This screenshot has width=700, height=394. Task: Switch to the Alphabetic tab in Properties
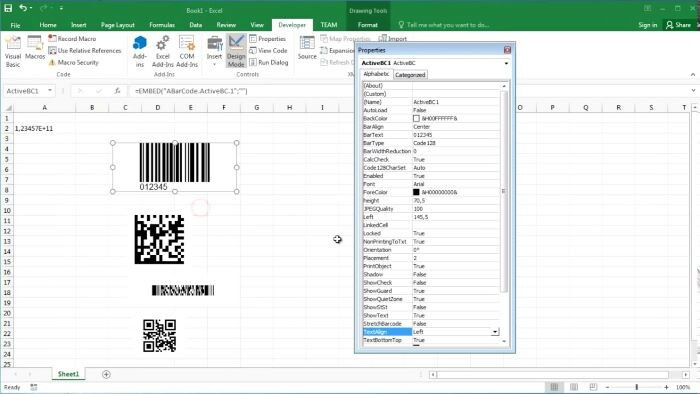(x=376, y=74)
